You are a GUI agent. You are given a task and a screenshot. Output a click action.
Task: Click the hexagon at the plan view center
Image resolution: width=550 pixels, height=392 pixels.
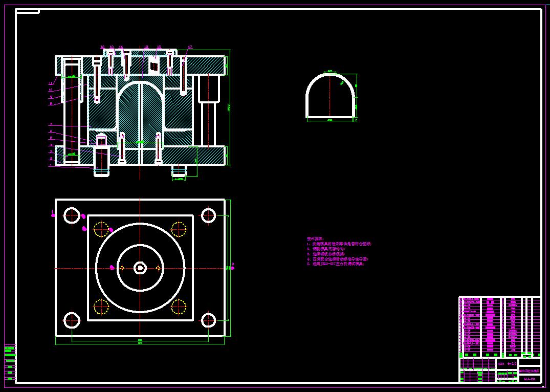point(140,268)
